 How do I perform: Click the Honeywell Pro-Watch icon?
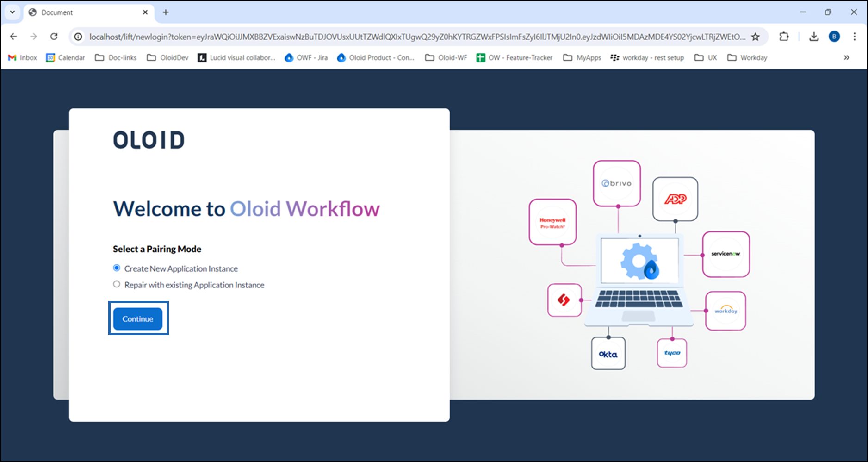pos(552,222)
